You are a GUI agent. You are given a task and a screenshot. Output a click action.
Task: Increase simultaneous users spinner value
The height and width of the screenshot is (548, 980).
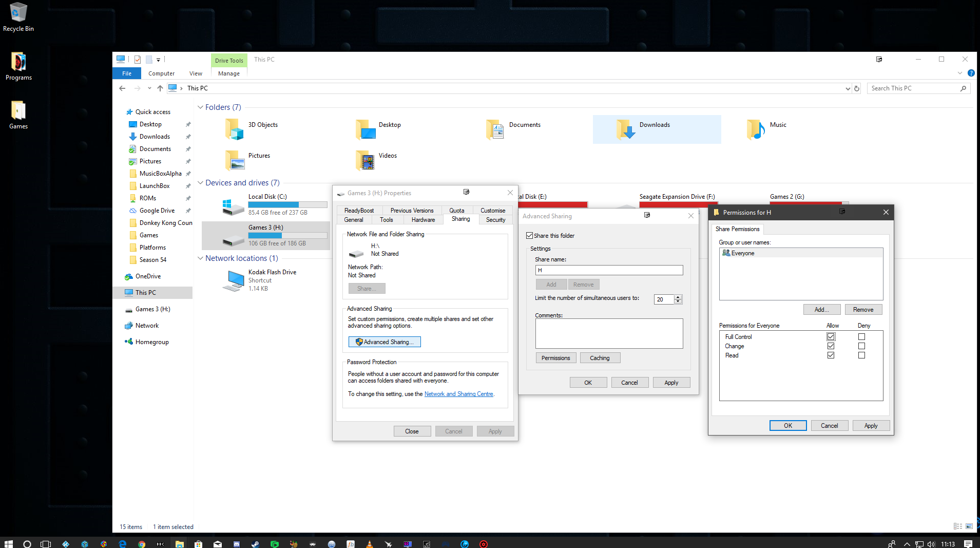click(x=678, y=297)
